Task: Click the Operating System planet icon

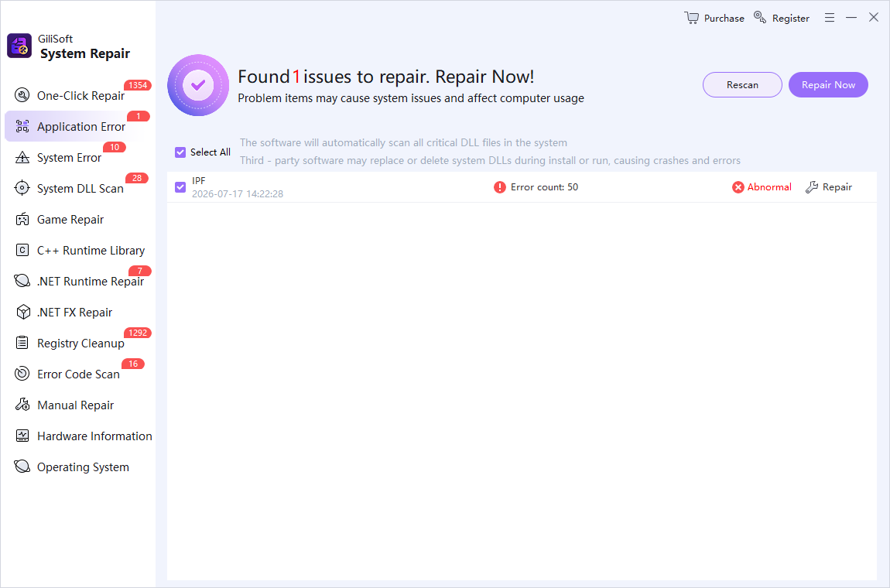Action: point(22,467)
